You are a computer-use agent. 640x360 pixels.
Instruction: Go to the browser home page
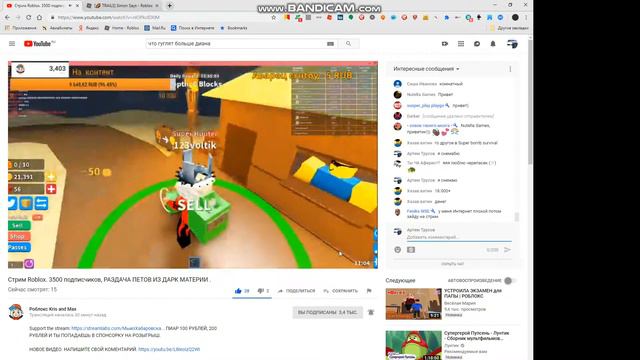click(39, 18)
